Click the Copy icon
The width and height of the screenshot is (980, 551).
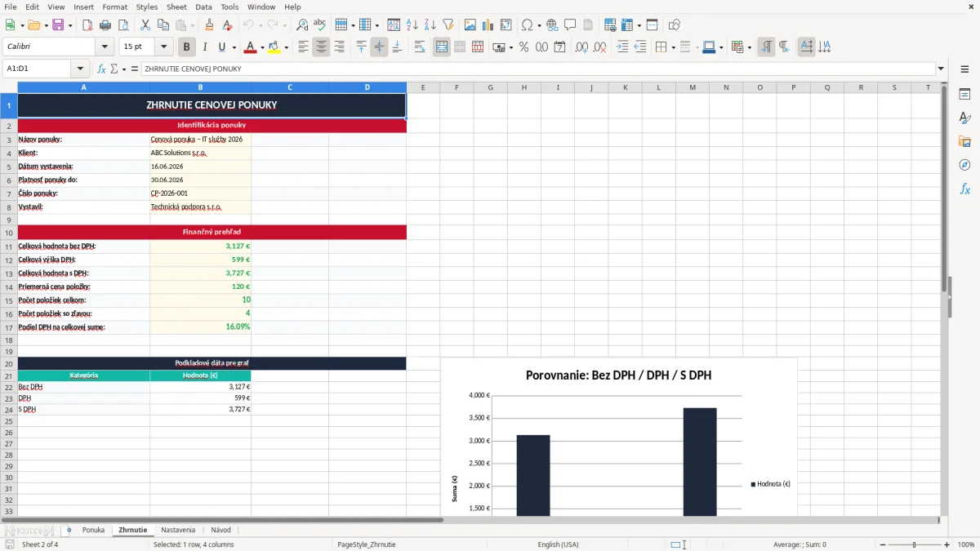pyautogui.click(x=163, y=25)
